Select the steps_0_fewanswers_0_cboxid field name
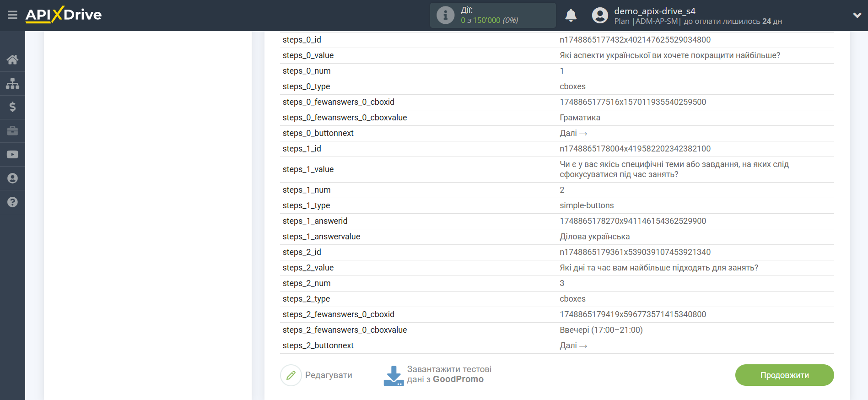 click(x=338, y=102)
